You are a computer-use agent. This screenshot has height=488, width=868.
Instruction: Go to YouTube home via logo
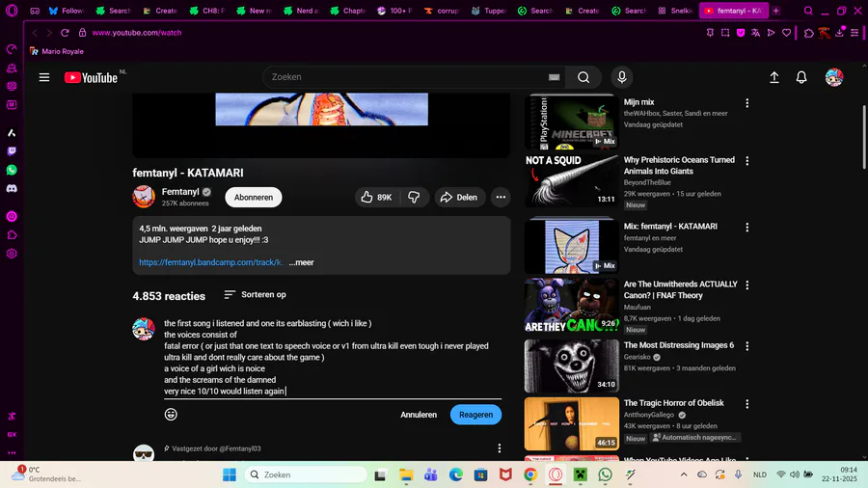tap(91, 77)
